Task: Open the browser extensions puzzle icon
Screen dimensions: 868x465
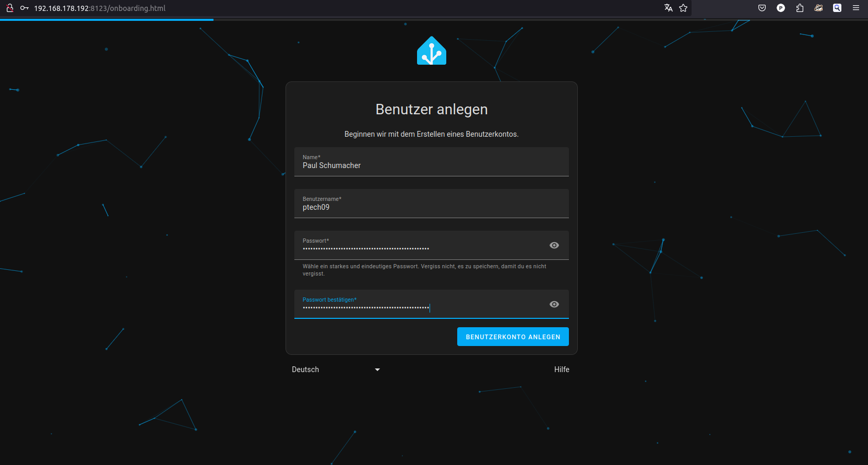Action: 800,8
